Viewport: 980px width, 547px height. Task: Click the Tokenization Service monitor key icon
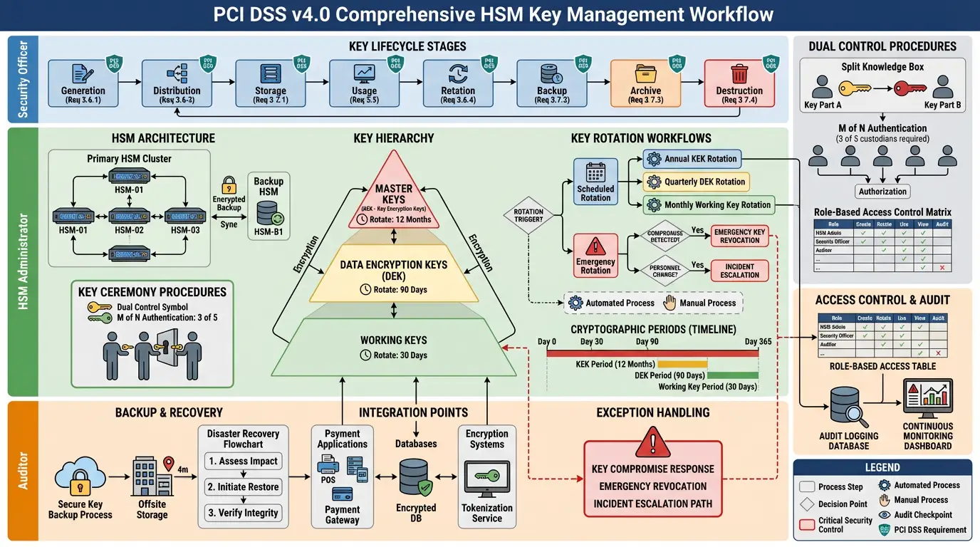click(x=486, y=481)
